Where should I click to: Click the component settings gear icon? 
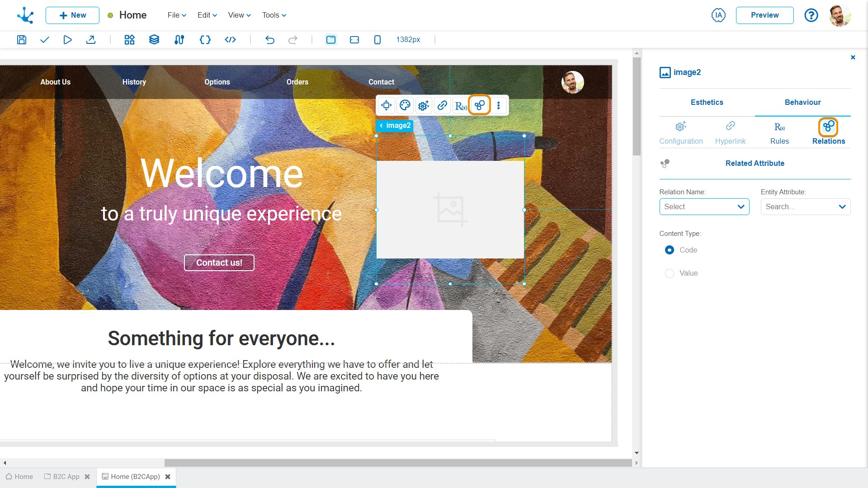coord(423,105)
